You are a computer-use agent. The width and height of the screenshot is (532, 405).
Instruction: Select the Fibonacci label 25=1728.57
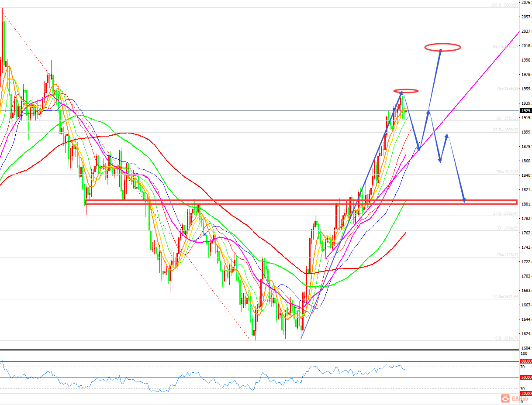point(508,255)
